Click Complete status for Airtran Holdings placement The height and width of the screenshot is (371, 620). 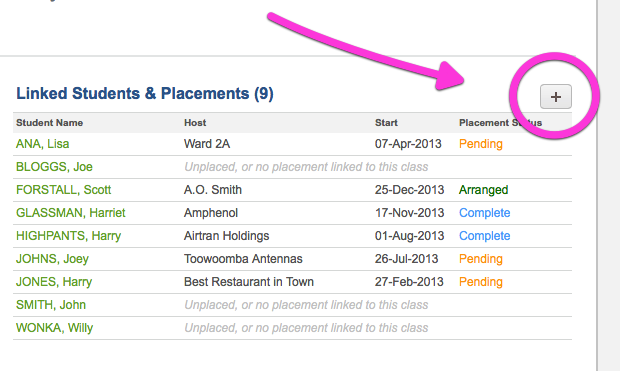[484, 236]
